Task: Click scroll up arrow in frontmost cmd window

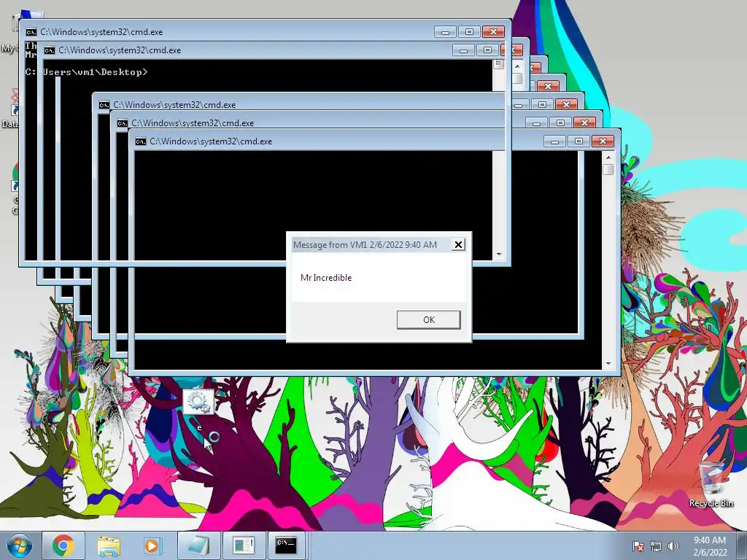Action: [608, 157]
